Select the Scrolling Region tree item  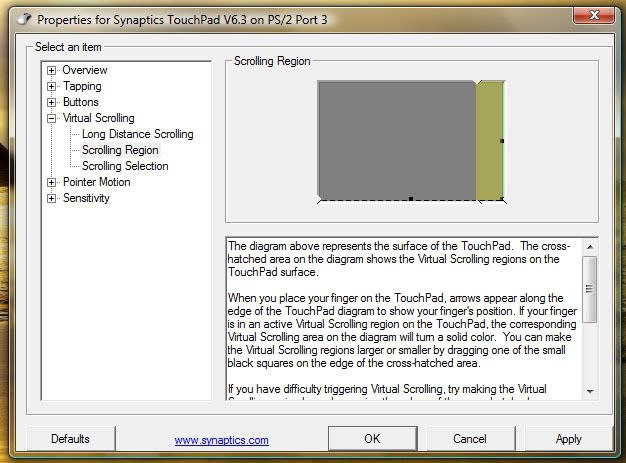tap(120, 150)
